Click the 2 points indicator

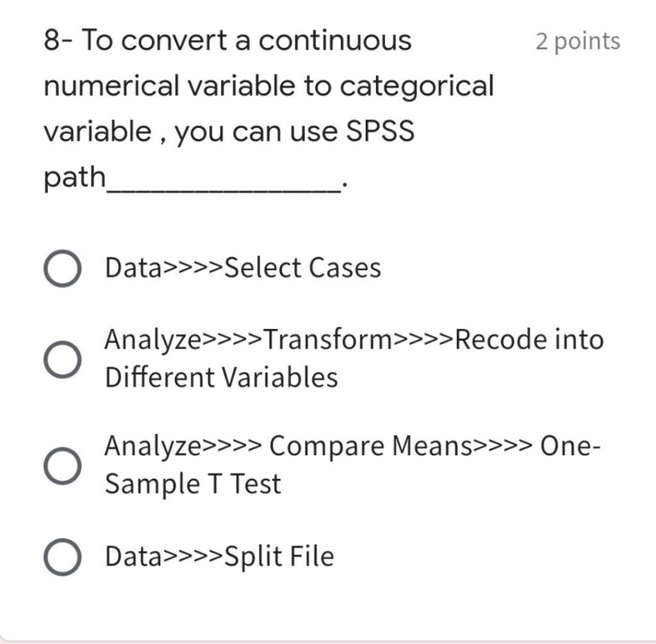click(578, 41)
